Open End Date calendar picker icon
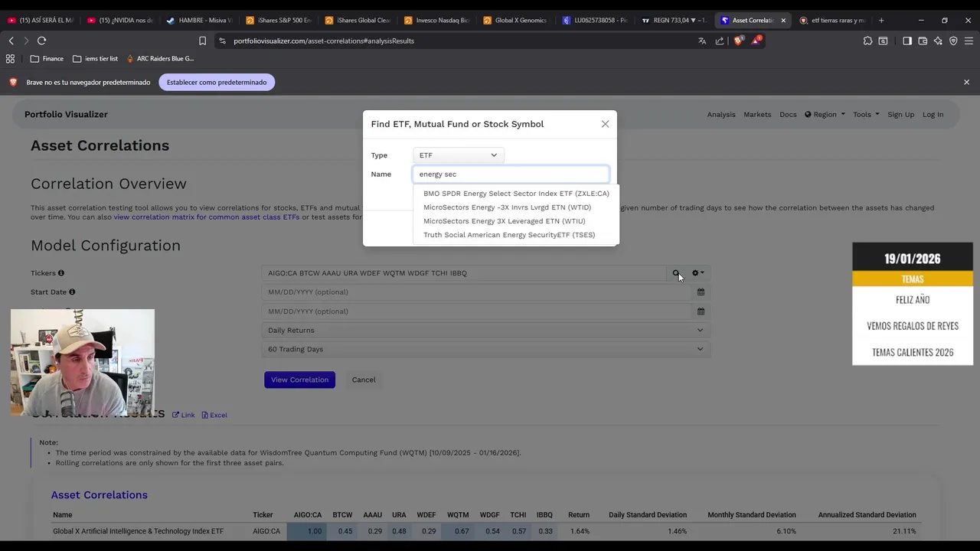980x551 pixels. [x=701, y=311]
